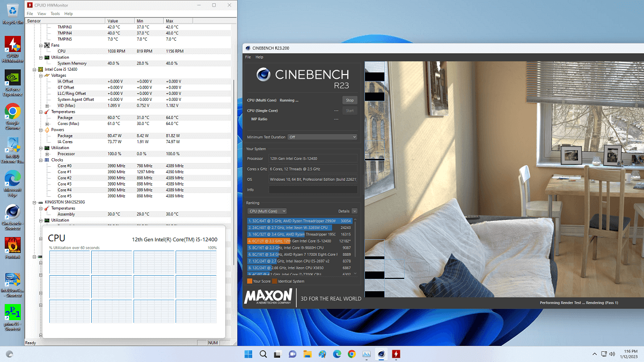Image resolution: width=644 pixels, height=362 pixels.
Task: Open taskbar Search magnifier icon
Action: click(264, 354)
